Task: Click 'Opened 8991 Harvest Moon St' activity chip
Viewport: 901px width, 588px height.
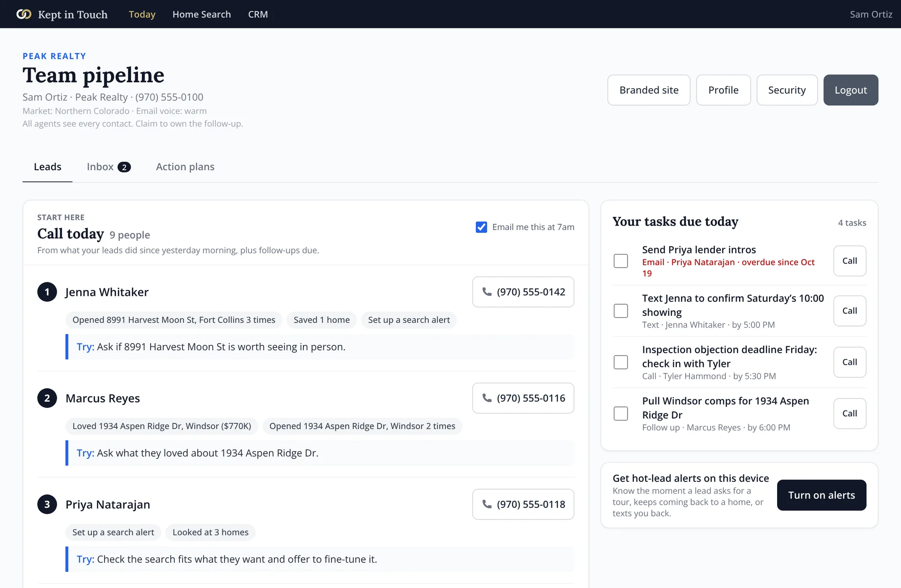Action: tap(174, 320)
